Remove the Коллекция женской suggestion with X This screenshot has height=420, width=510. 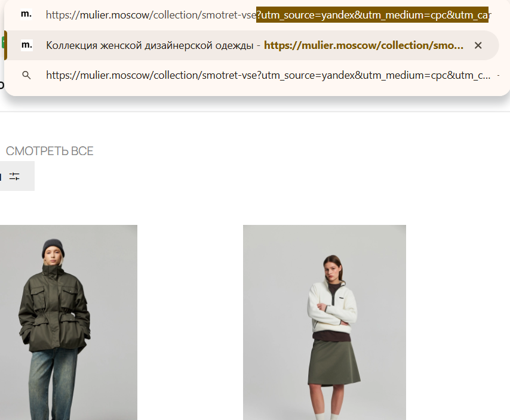[x=478, y=45]
